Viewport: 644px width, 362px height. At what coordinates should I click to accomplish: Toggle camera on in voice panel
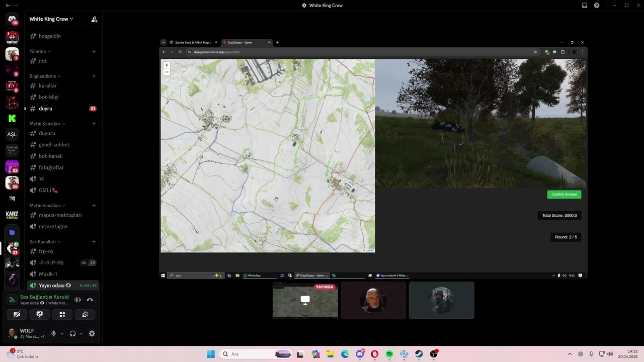(17, 314)
